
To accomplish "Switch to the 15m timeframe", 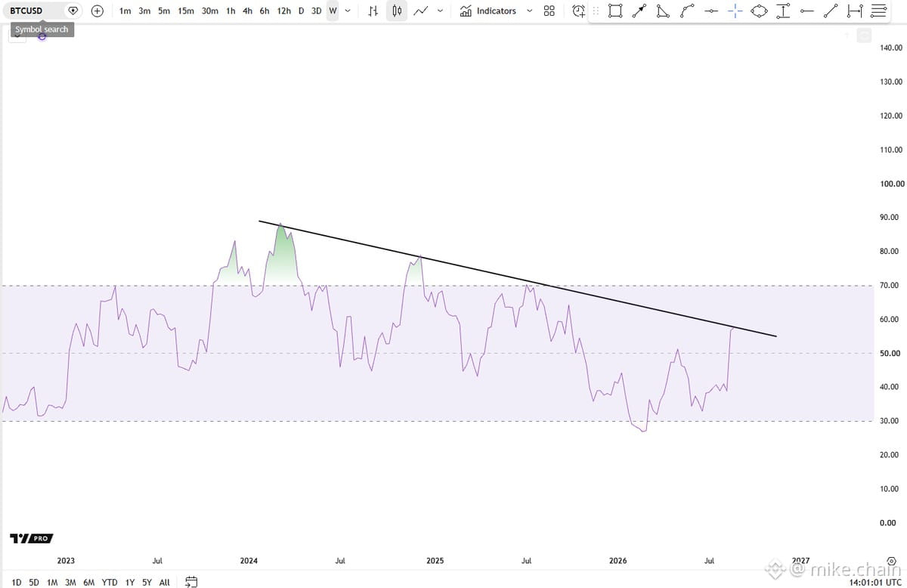I will (x=185, y=11).
